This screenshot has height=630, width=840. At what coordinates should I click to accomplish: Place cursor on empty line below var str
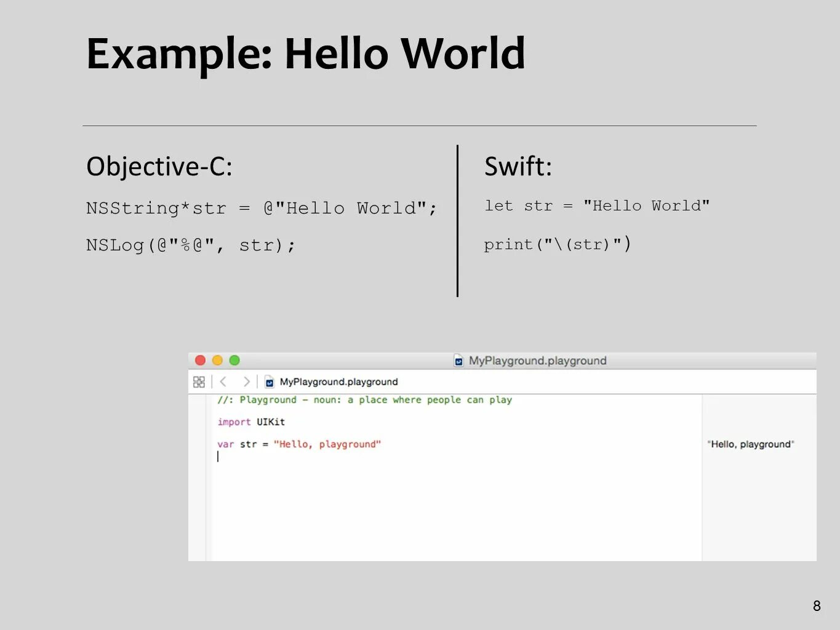point(218,457)
